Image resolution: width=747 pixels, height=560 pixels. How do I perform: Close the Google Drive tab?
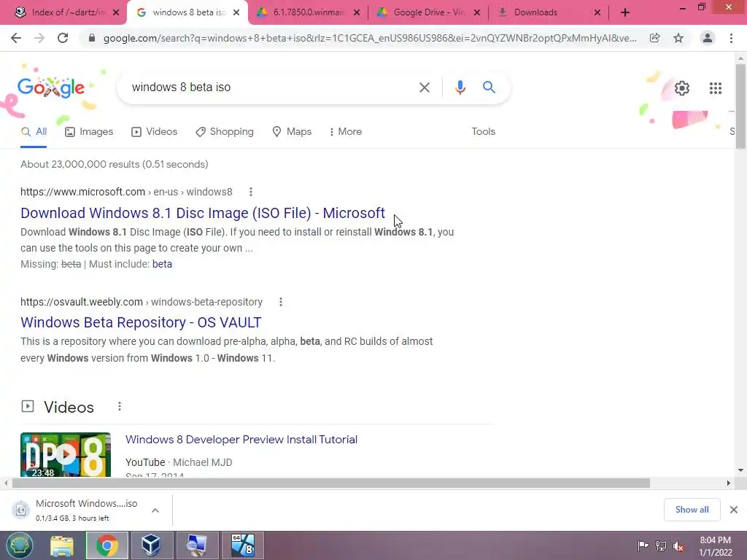pos(476,12)
